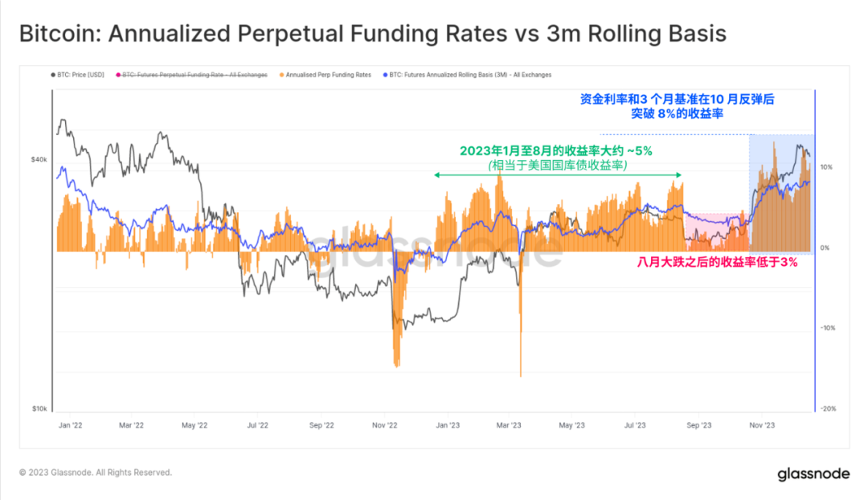Click the $40k price axis label
Viewport: 868px width, 500px height.
(x=39, y=159)
